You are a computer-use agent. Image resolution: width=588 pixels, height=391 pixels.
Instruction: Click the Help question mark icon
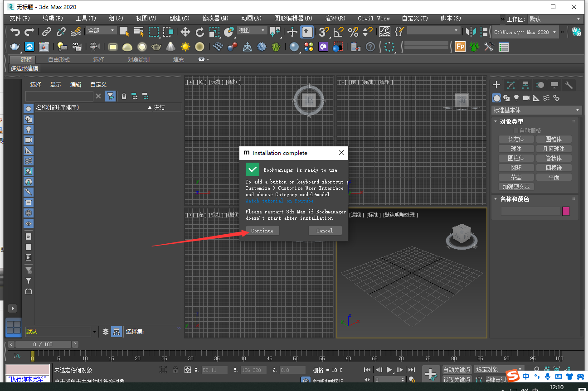pyautogui.click(x=370, y=47)
